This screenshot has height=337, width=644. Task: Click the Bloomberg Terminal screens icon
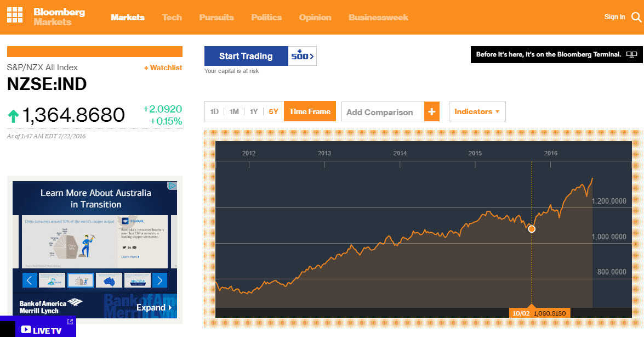point(631,54)
